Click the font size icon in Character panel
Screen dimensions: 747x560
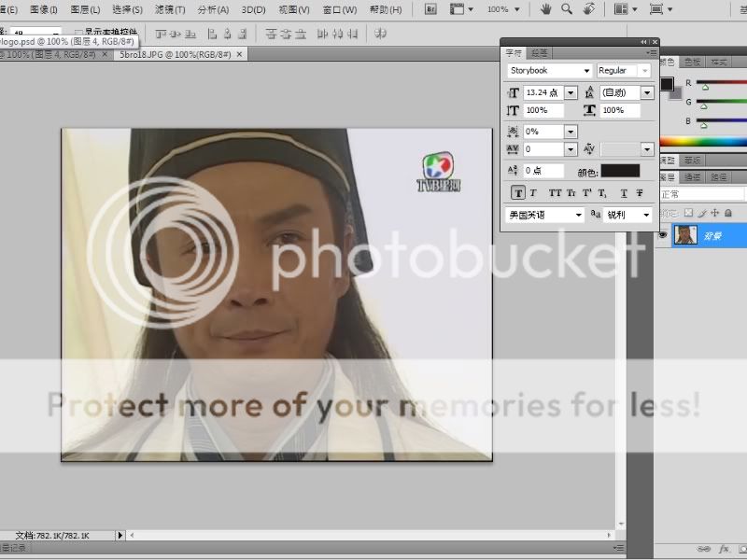point(513,92)
